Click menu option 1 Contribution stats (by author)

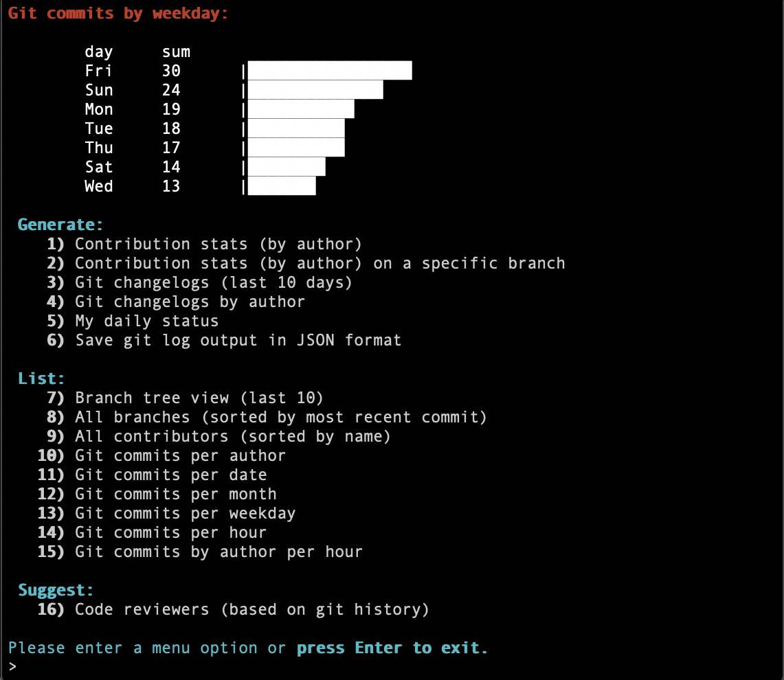218,244
